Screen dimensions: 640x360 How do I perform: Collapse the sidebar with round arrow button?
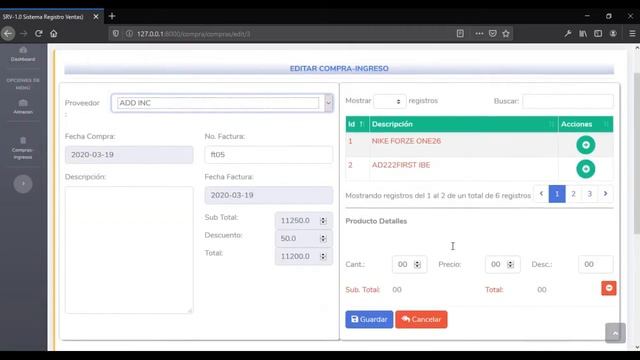[x=23, y=184]
